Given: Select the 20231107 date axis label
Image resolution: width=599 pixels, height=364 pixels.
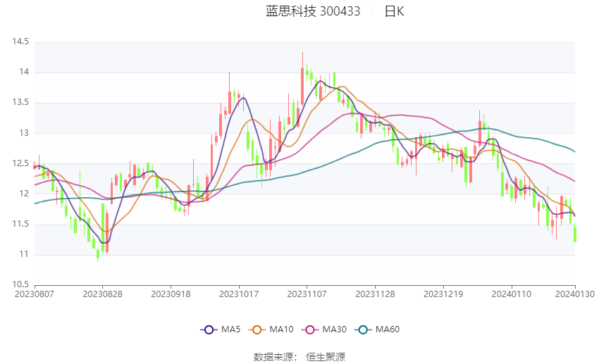Looking at the screenshot, I should 307,293.
